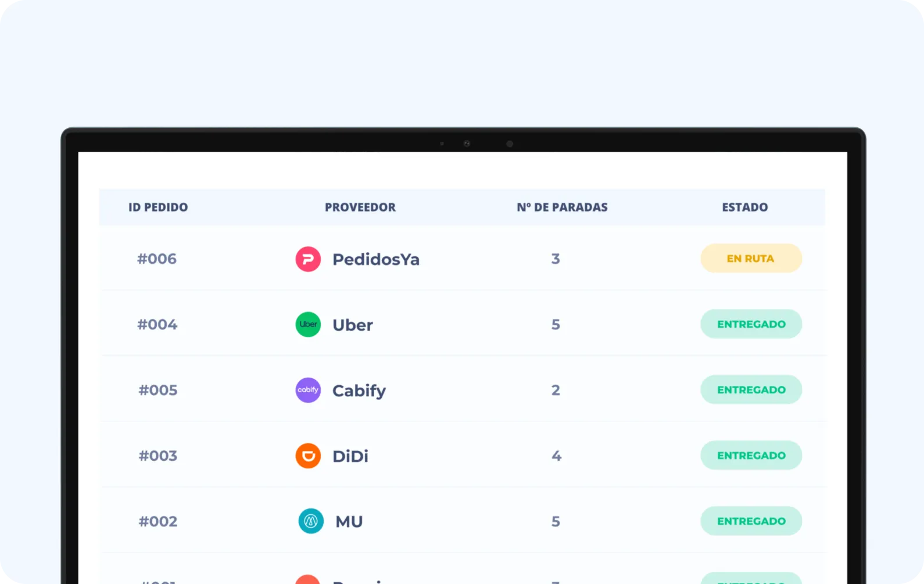Click stops count 2 in Cabify row
The image size is (924, 584).
pos(556,390)
